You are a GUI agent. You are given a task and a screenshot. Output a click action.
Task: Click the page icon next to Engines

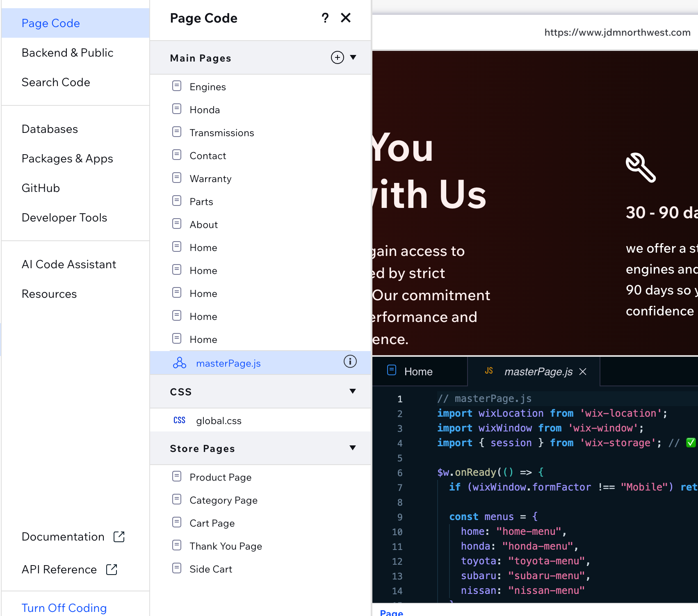click(177, 86)
